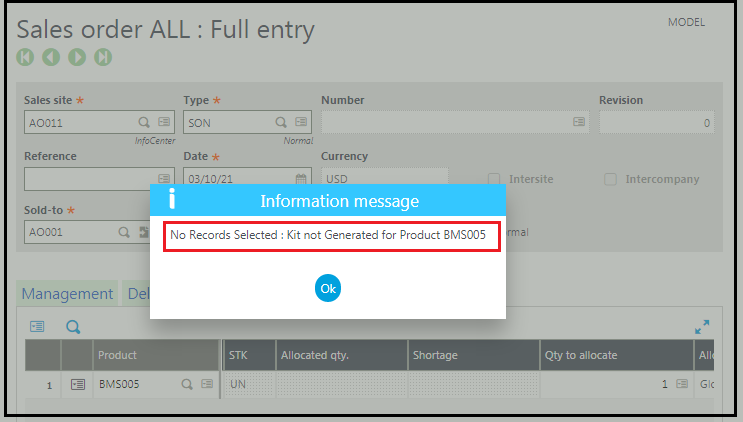Open actions icon in Reference field
Image resolution: width=743 pixels, height=422 pixels.
[164, 178]
